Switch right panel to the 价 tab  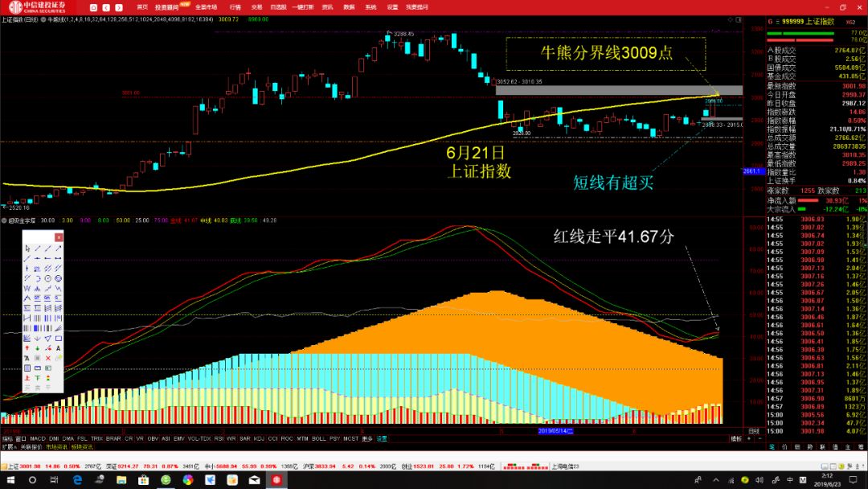(784, 447)
